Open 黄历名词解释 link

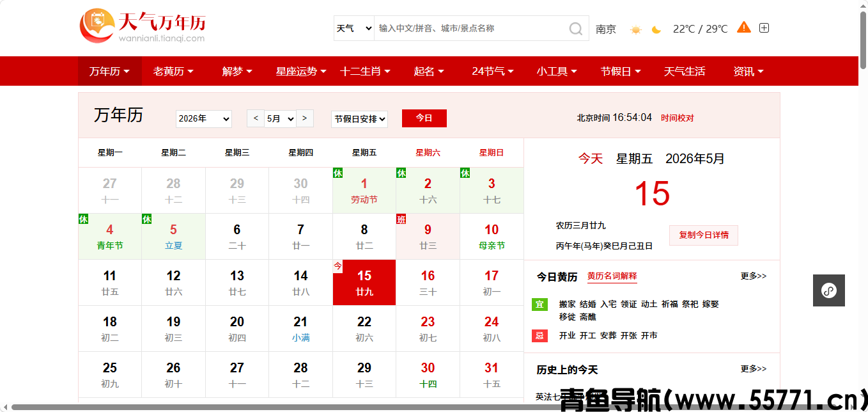click(612, 276)
